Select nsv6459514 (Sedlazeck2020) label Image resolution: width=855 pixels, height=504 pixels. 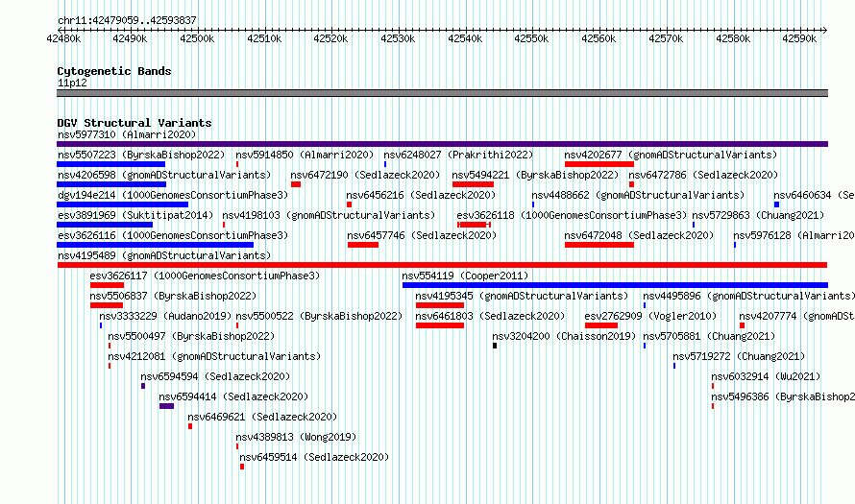(315, 457)
